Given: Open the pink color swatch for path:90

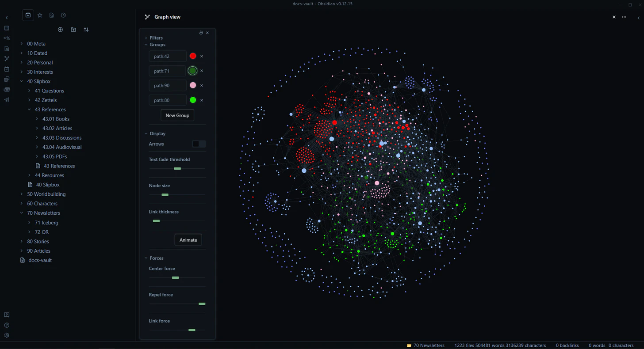Looking at the screenshot, I should tap(193, 85).
